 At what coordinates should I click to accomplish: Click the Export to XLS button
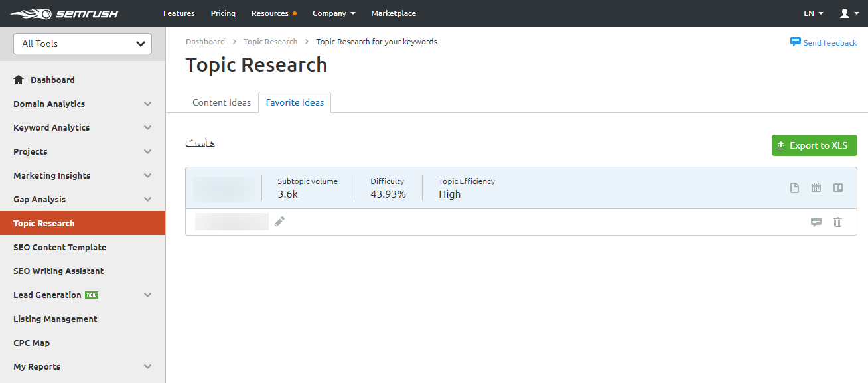[x=814, y=145]
